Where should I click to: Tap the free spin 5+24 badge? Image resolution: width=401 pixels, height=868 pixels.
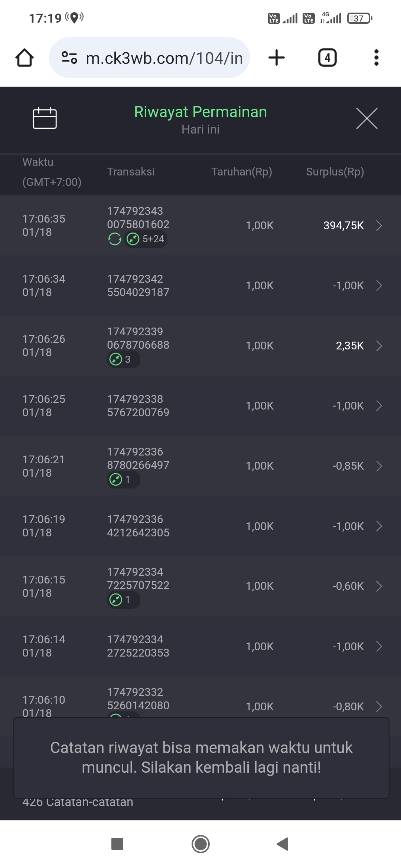click(x=146, y=239)
